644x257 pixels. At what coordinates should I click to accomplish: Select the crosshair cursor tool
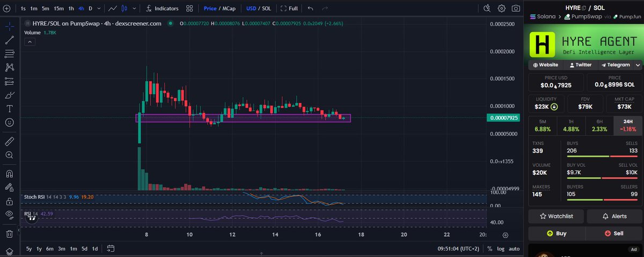(9, 25)
